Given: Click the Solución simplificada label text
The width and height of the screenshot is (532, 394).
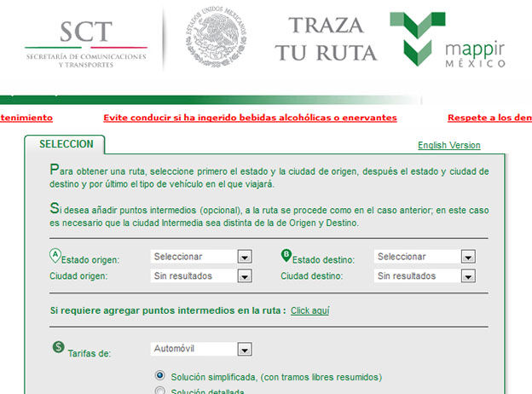Looking at the screenshot, I should [276, 376].
